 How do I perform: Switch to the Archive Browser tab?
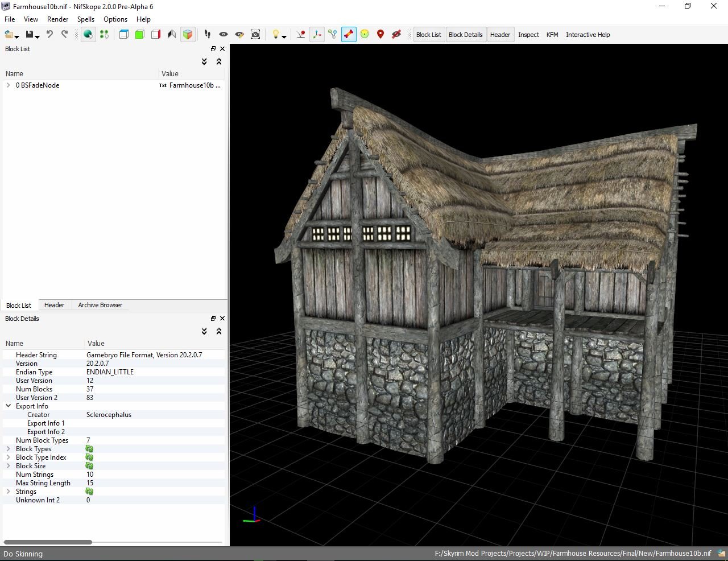point(100,305)
